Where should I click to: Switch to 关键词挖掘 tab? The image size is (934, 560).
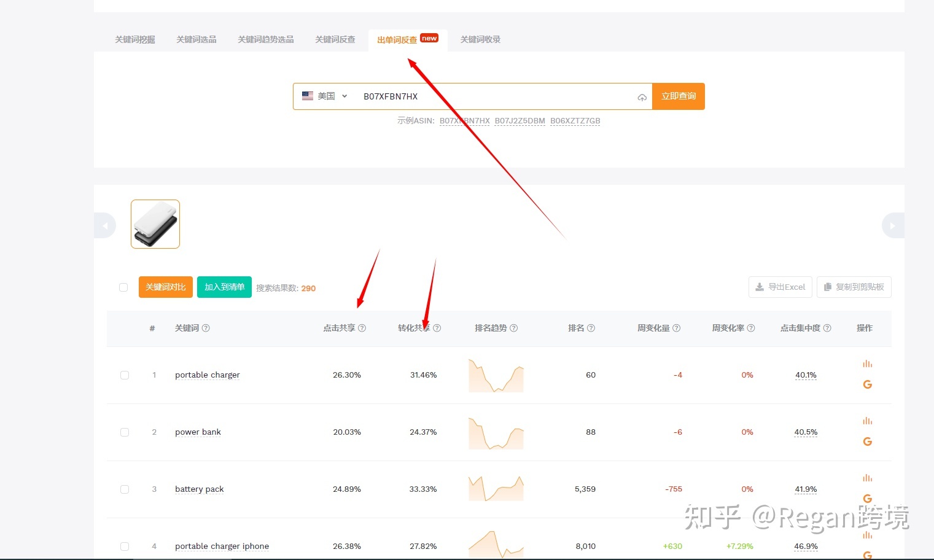click(x=135, y=40)
